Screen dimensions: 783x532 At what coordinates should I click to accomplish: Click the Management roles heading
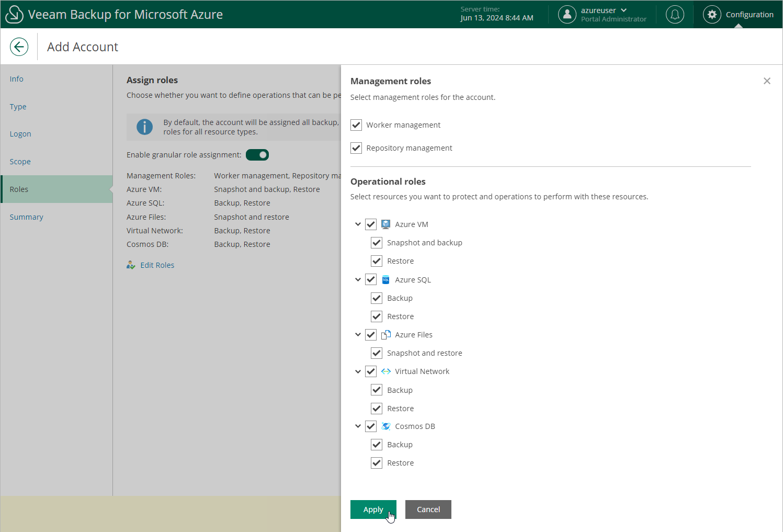click(x=391, y=81)
